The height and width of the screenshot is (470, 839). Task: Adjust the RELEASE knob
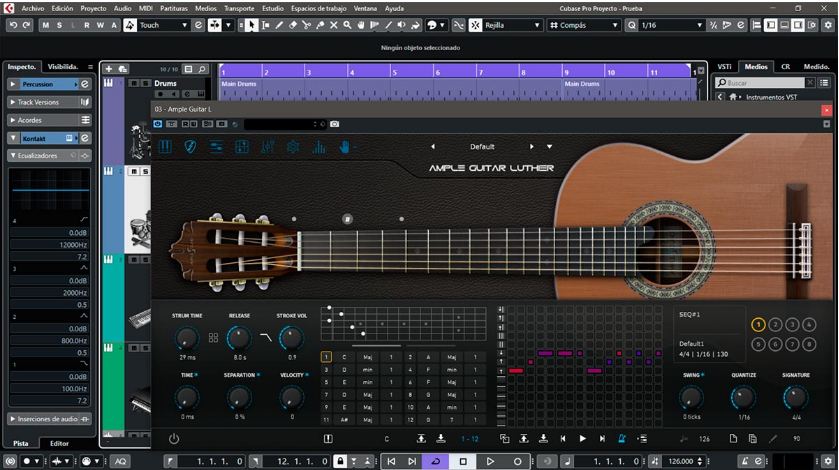239,338
